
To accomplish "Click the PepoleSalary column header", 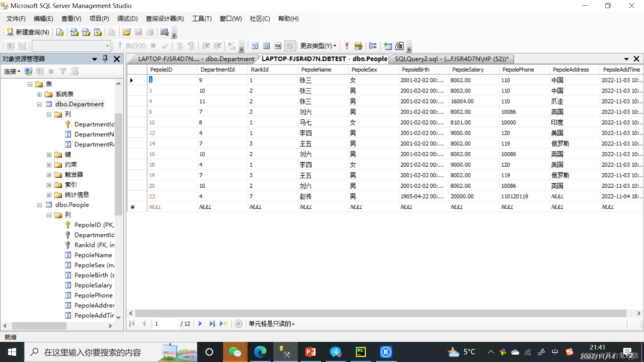I will [x=474, y=69].
